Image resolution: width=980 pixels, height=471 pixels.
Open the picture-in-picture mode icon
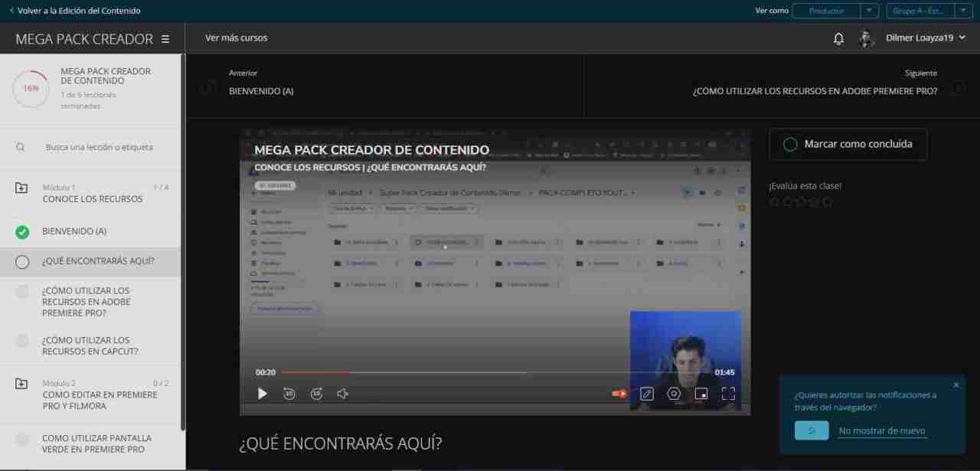[x=701, y=393]
